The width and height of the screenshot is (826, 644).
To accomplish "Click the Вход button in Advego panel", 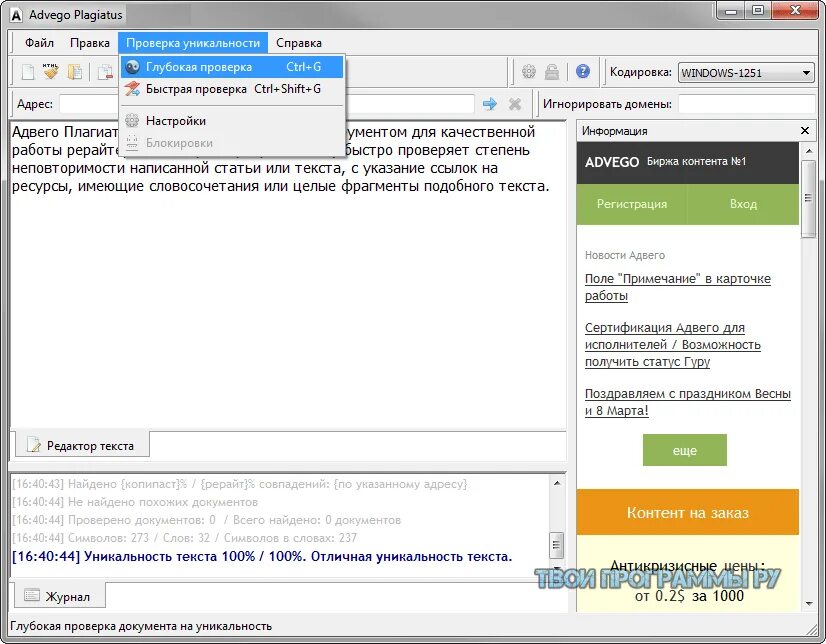I will [x=743, y=204].
